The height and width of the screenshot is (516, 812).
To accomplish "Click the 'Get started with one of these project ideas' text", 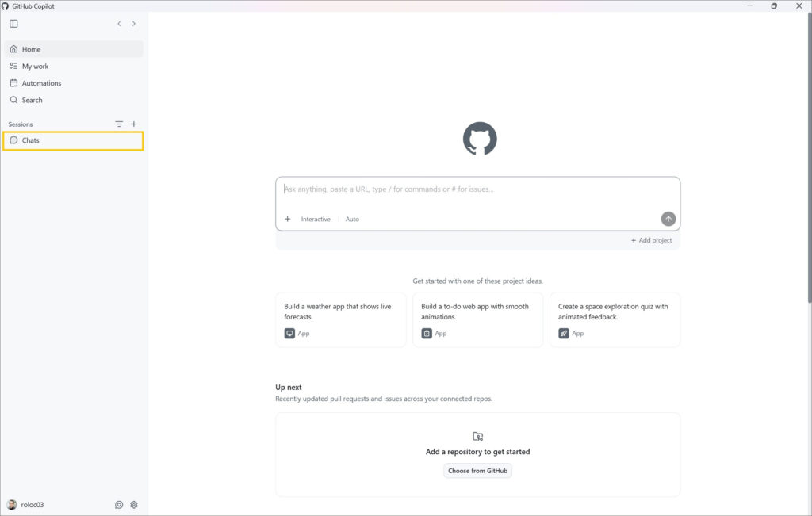I will 477,281.
